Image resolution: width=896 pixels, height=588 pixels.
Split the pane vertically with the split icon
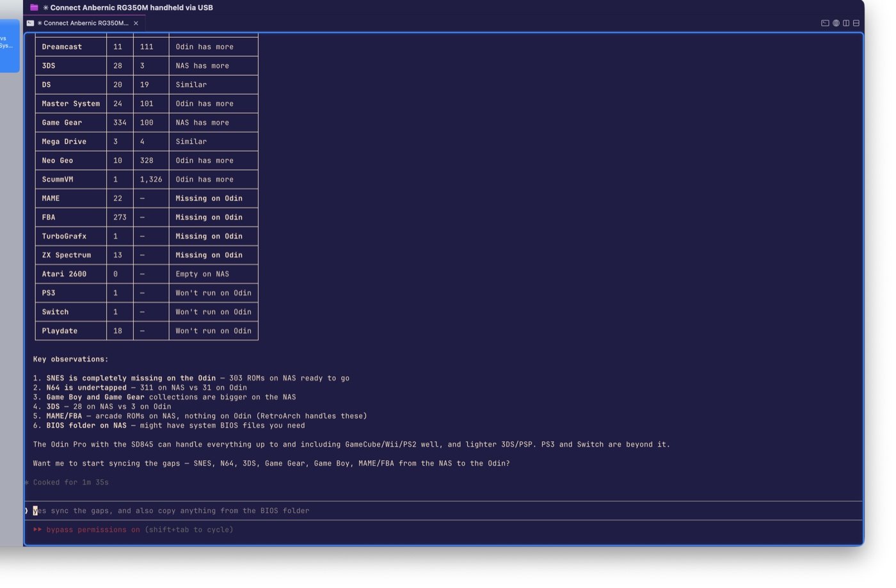pyautogui.click(x=846, y=23)
